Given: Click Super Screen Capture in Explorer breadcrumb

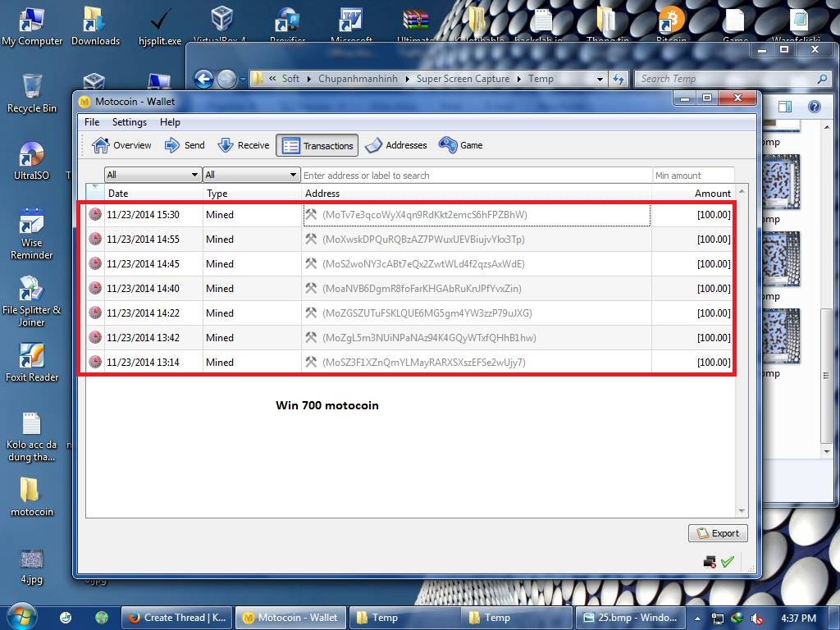Looking at the screenshot, I should pos(463,79).
